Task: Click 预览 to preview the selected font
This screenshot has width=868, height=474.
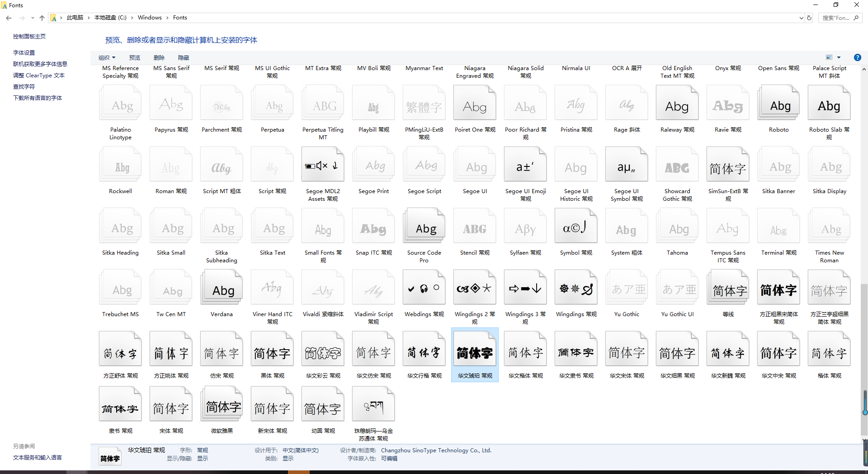Action: pos(134,57)
